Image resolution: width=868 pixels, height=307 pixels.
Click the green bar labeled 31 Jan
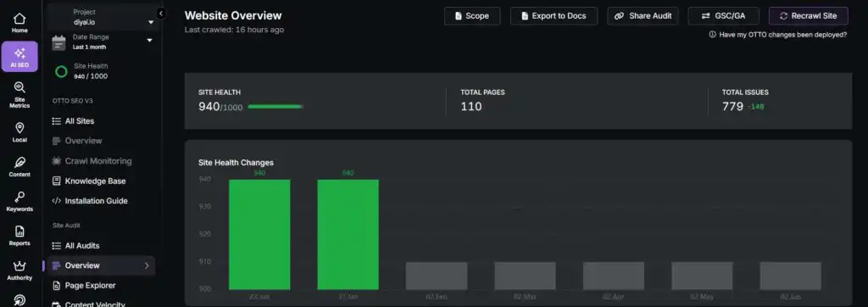[348, 234]
